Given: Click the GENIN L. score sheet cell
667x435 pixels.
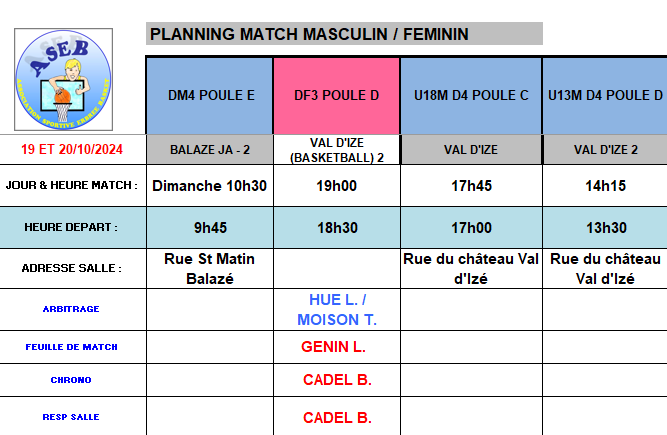Looking at the screenshot, I should (x=336, y=347).
